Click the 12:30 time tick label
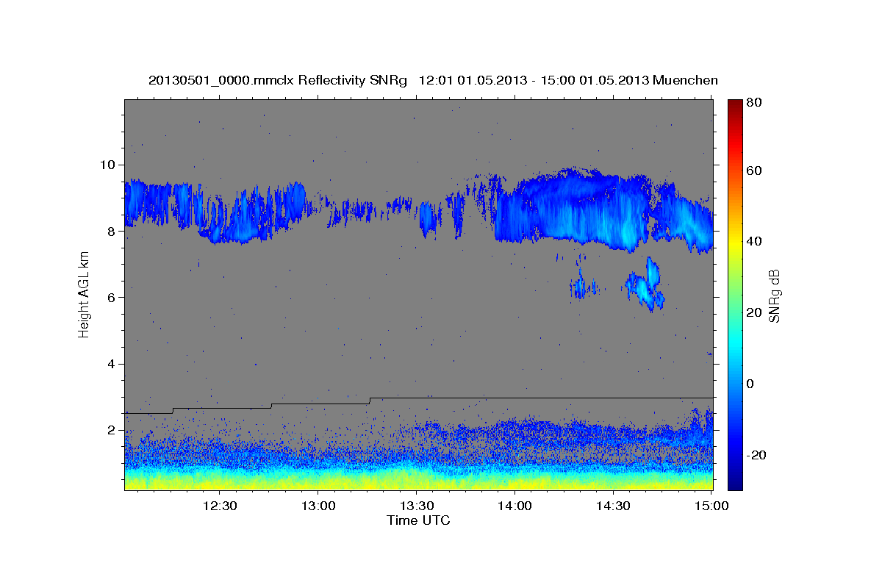The image size is (882, 588). (x=219, y=506)
